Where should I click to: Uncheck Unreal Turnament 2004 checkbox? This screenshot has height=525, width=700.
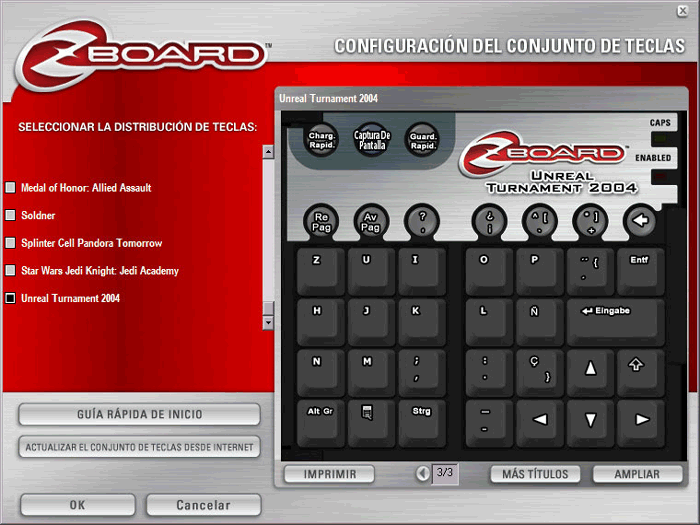pos(10,298)
